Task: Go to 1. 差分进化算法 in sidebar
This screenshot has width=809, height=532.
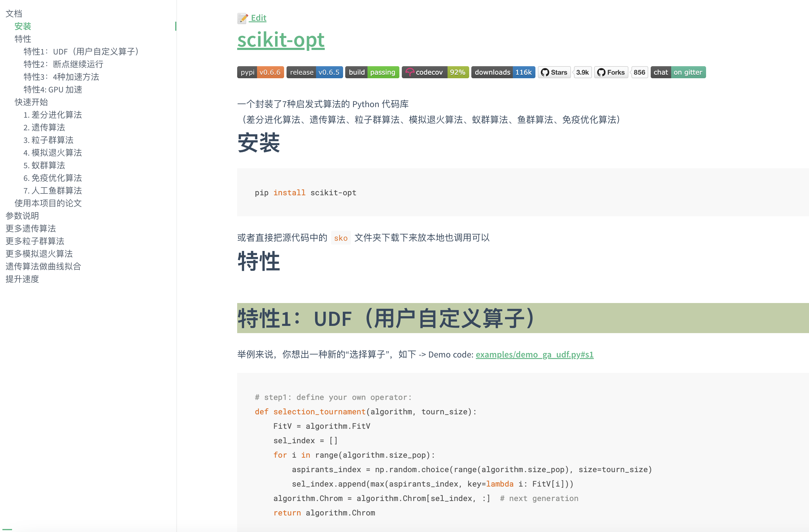Action: (x=53, y=115)
